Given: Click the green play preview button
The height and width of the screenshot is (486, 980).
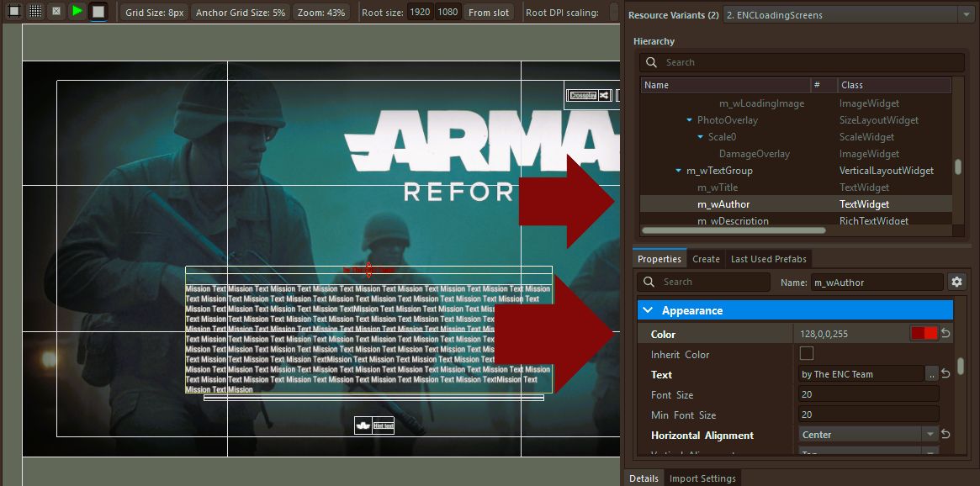Looking at the screenshot, I should click(x=77, y=11).
